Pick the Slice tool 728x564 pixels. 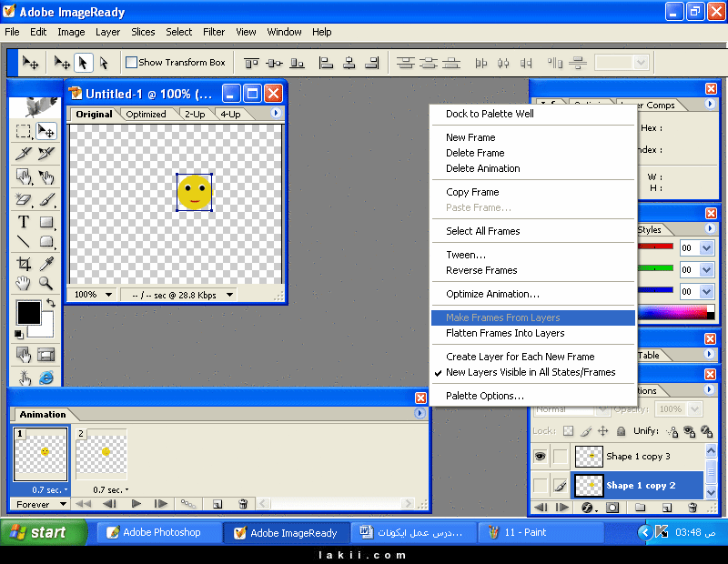coord(24,153)
